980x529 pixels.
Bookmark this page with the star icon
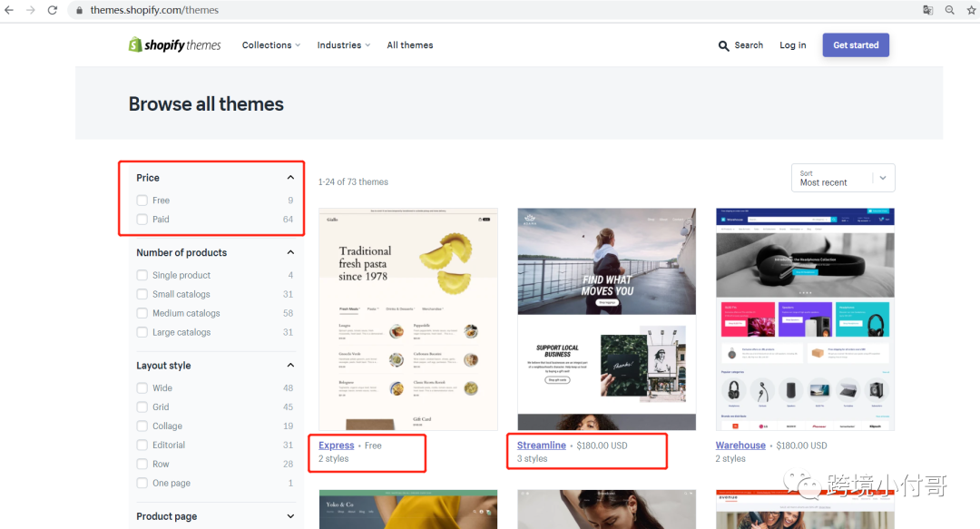tap(972, 10)
